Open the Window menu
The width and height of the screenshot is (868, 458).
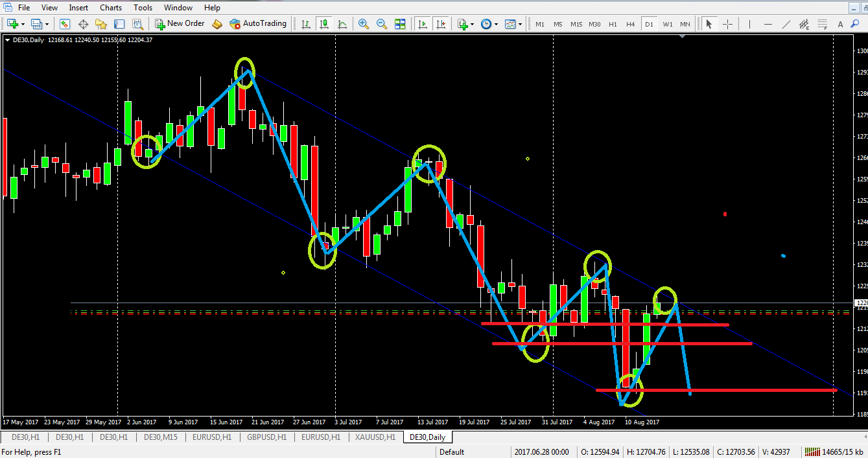178,8
